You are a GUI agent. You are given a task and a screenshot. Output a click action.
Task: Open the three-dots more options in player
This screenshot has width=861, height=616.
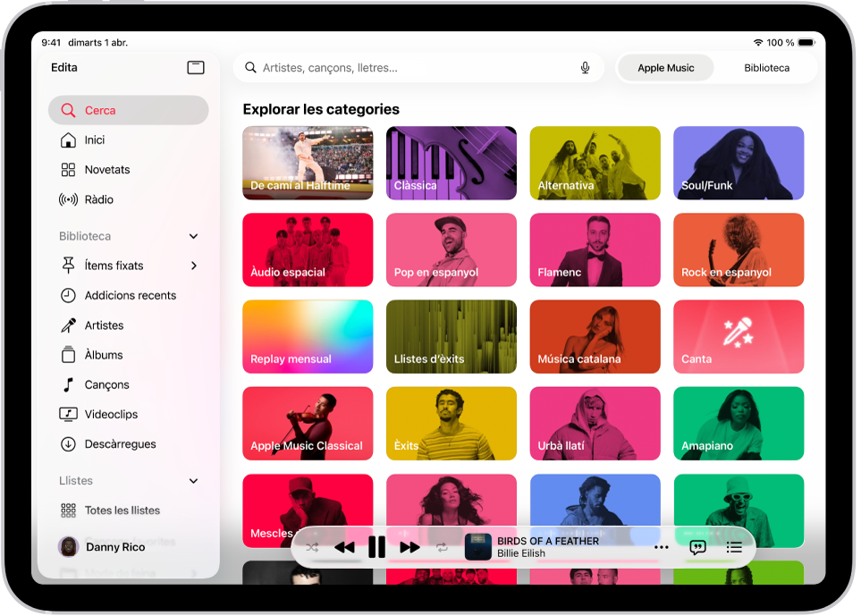click(661, 547)
